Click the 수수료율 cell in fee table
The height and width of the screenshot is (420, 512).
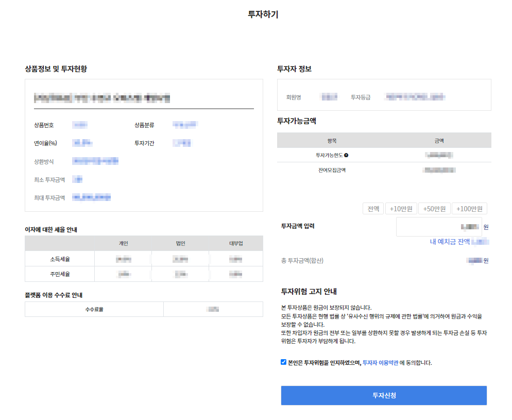click(94, 310)
